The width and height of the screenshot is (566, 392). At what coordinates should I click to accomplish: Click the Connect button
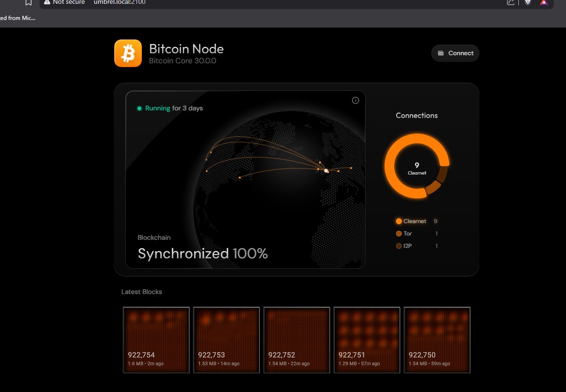pyautogui.click(x=455, y=53)
